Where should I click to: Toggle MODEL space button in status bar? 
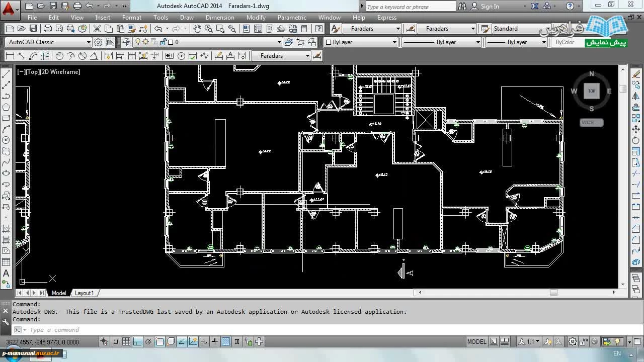477,341
